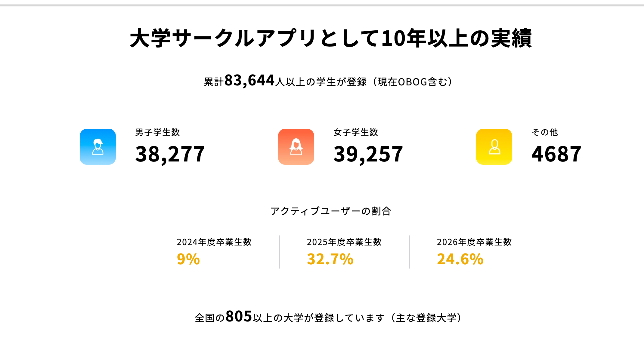This screenshot has width=644, height=338.
Task: Click the main heading about 10年以上の実績
Action: 330,38
